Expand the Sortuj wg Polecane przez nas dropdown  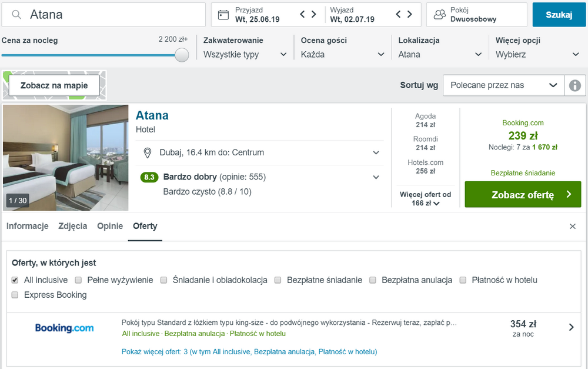(x=503, y=85)
